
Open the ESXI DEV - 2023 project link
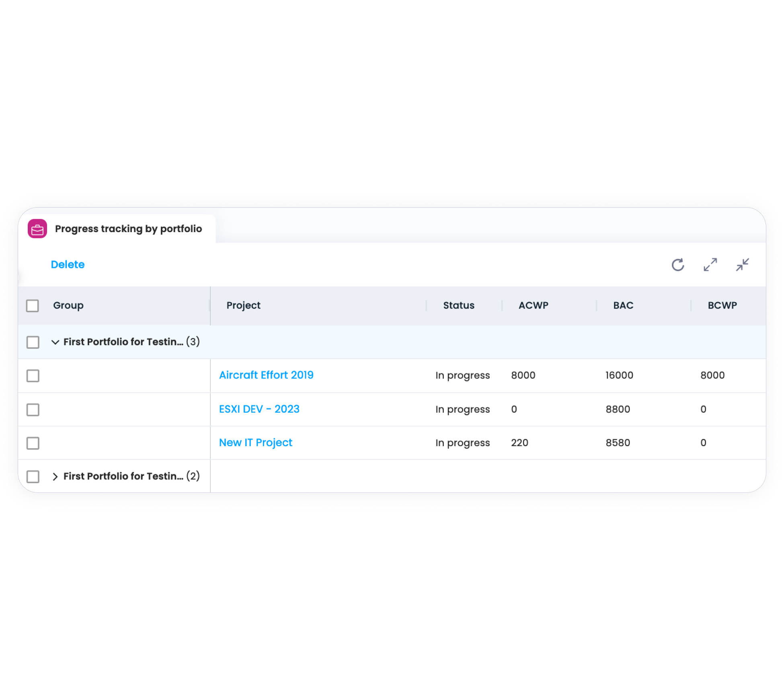pos(259,409)
